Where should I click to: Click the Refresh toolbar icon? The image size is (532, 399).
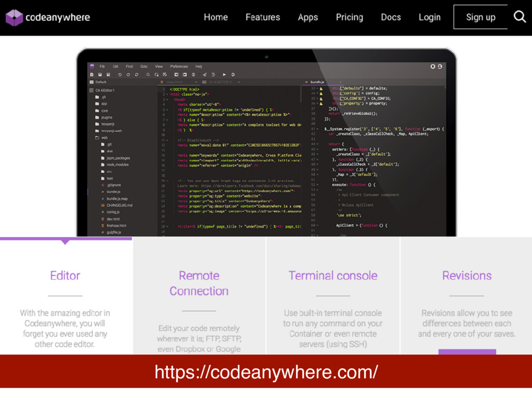(x=137, y=75)
